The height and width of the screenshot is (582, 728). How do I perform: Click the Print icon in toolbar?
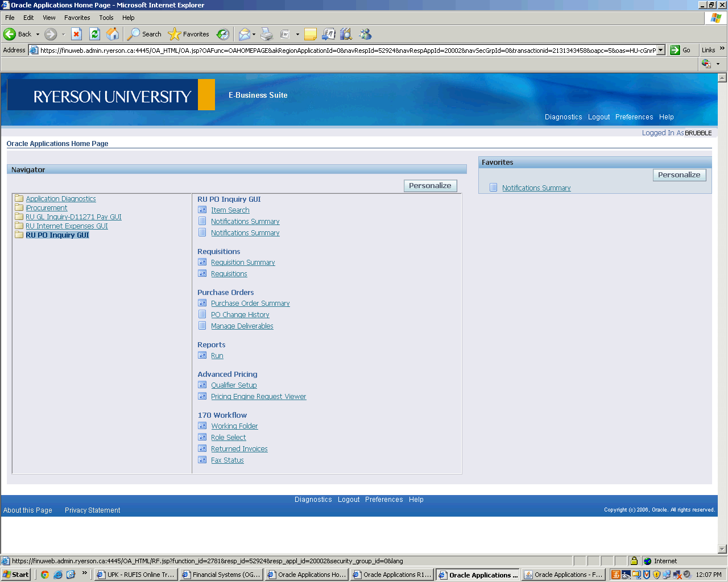click(267, 34)
